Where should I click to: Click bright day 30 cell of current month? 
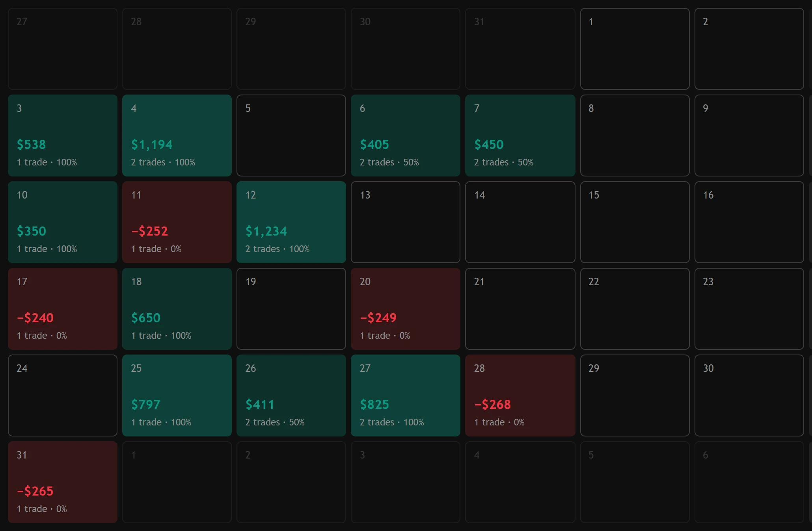[749, 395]
